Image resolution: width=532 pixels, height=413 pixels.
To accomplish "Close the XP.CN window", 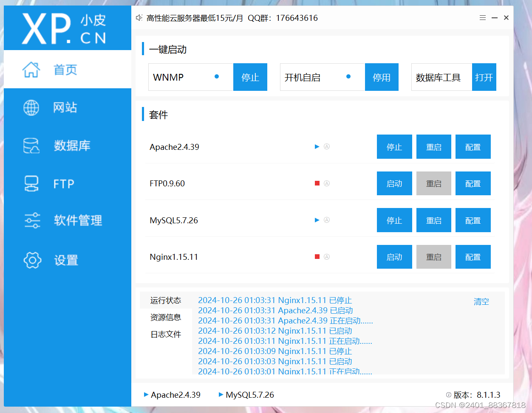I will (506, 18).
